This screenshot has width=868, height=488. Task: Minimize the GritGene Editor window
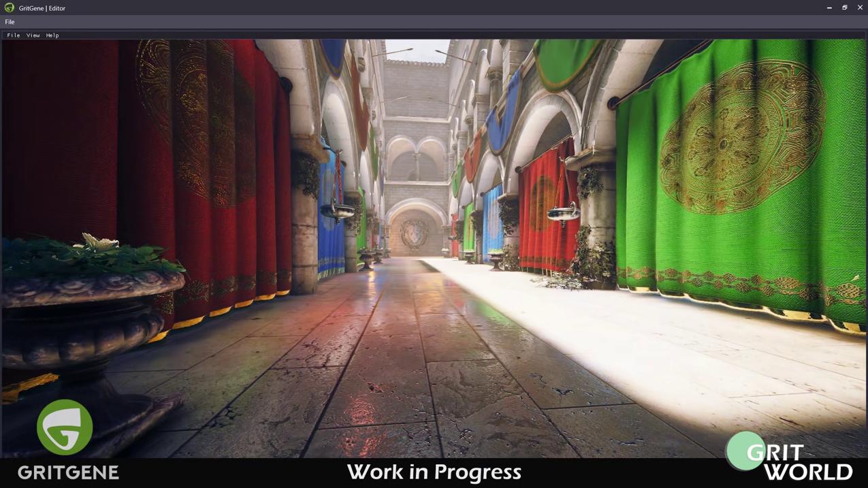(829, 7)
